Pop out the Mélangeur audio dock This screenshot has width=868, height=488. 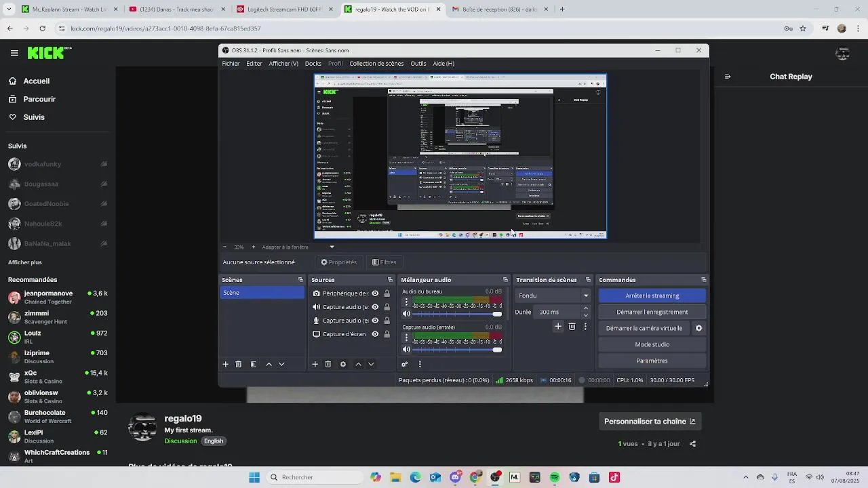click(505, 280)
